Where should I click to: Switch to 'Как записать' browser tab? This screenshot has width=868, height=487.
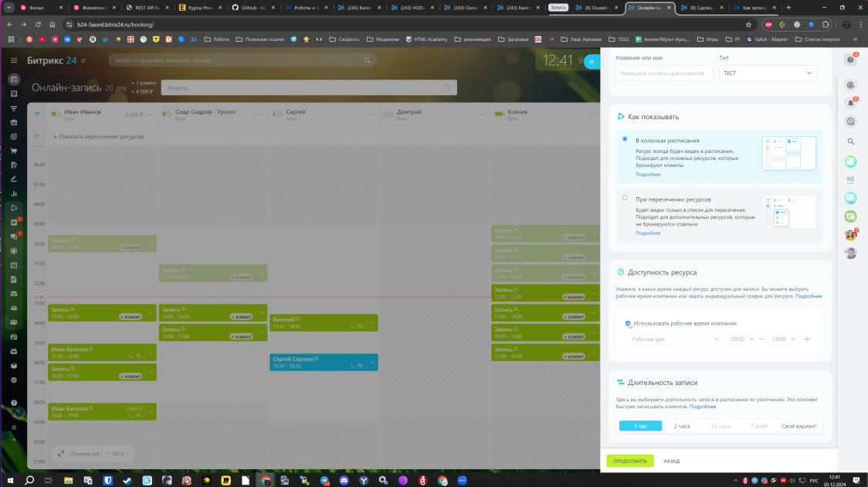[x=755, y=8]
